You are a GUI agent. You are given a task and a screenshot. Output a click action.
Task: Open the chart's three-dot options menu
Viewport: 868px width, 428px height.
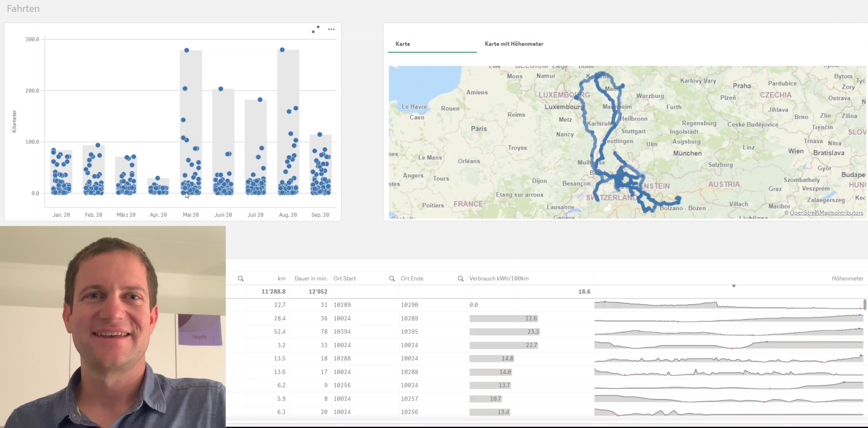point(331,30)
